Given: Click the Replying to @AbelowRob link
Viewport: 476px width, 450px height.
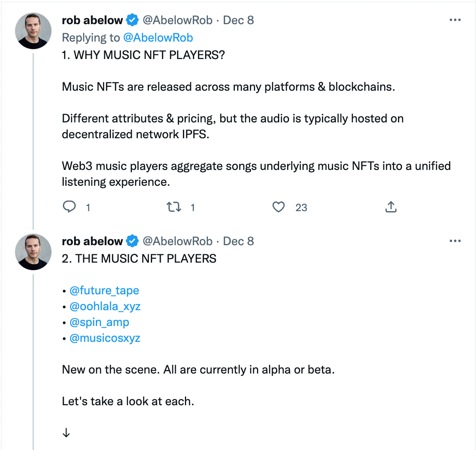Looking at the screenshot, I should pos(158,38).
